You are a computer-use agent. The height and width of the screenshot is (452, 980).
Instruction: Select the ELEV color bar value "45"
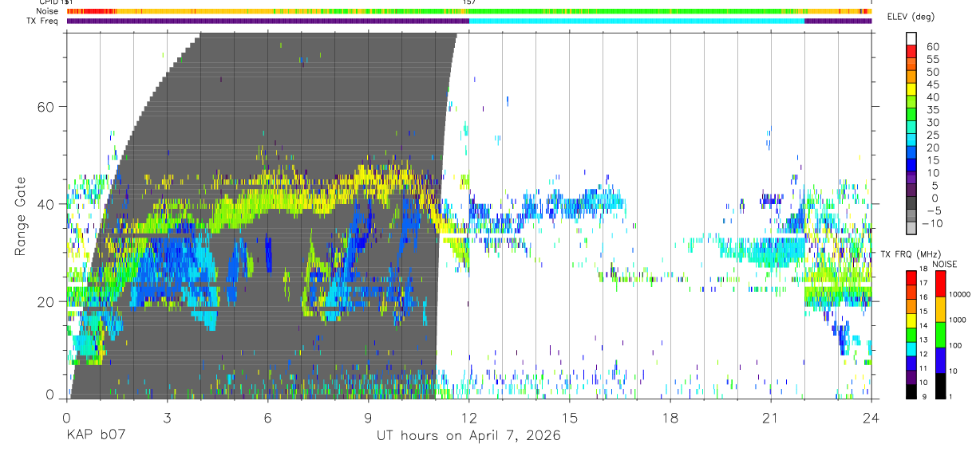[x=931, y=85]
